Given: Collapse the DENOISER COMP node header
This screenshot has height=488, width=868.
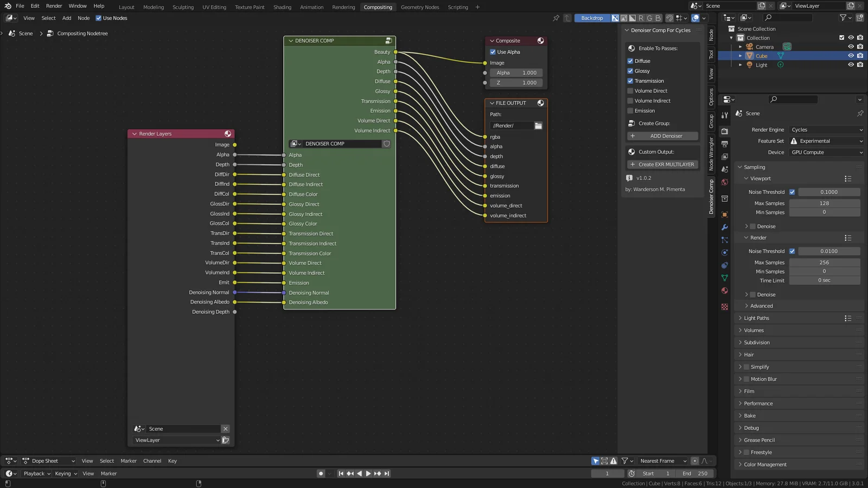Looking at the screenshot, I should tap(290, 40).
